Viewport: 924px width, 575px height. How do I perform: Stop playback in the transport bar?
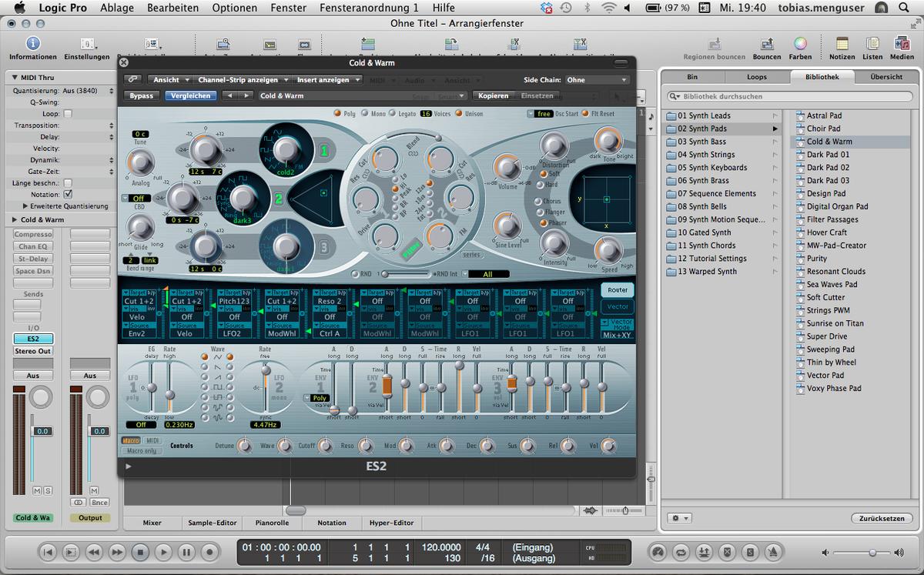140,551
